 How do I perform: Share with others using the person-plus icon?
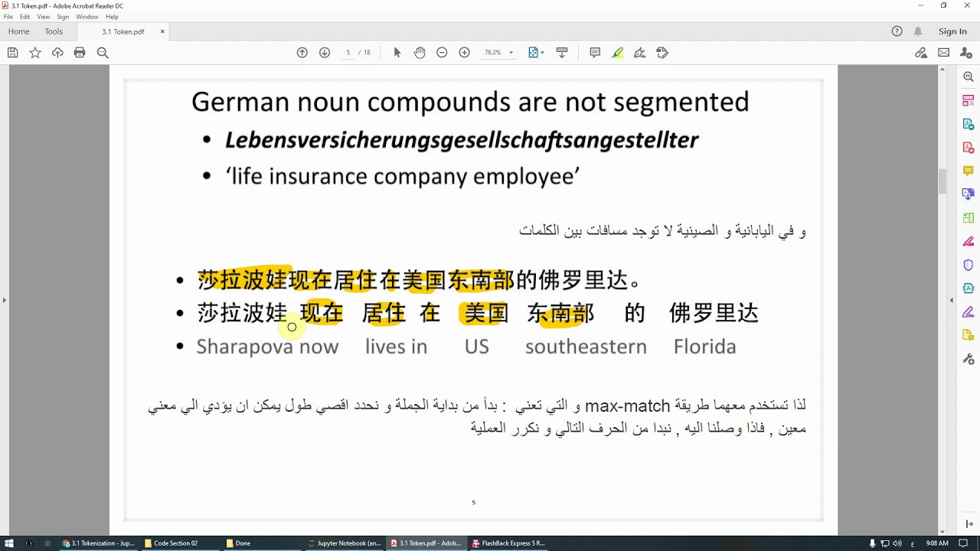(966, 53)
